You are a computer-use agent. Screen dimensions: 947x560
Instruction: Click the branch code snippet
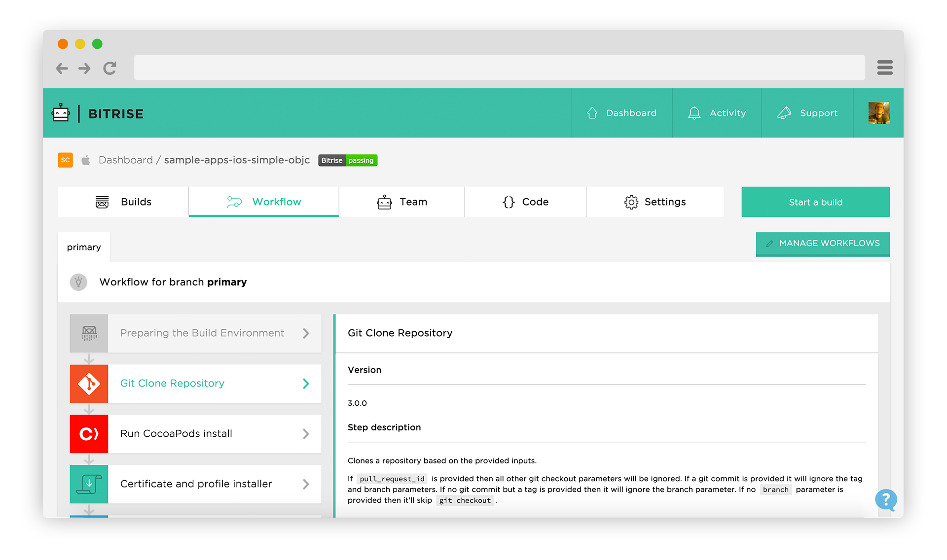776,490
